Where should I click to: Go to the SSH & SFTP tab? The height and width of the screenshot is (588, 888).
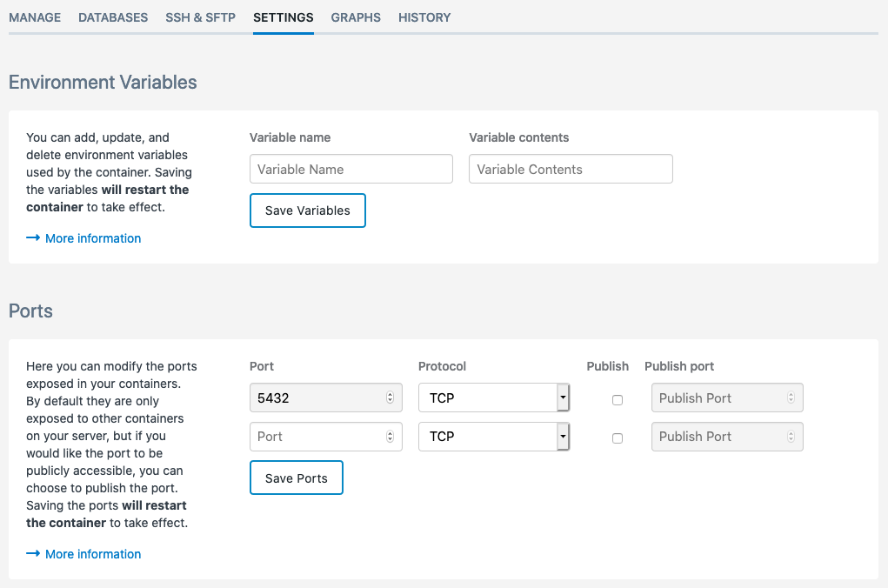point(200,17)
